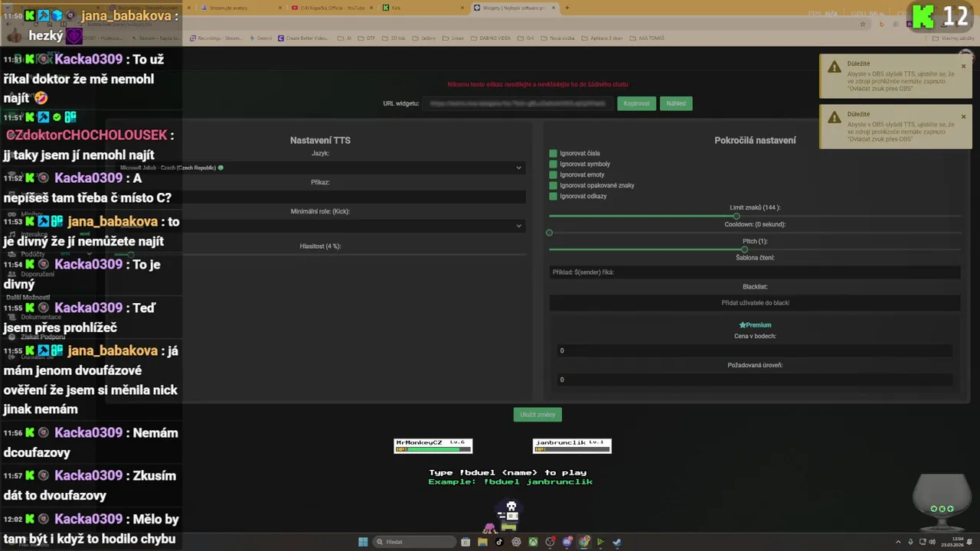Click the Cena v bodech field
Image resolution: width=980 pixels, height=551 pixels.
click(755, 350)
